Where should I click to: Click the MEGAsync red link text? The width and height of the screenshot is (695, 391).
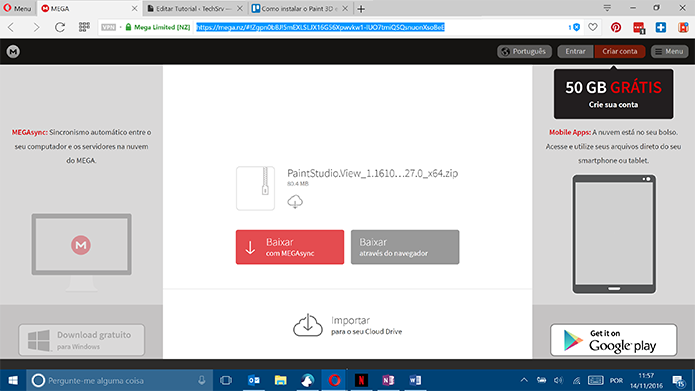[x=30, y=132]
